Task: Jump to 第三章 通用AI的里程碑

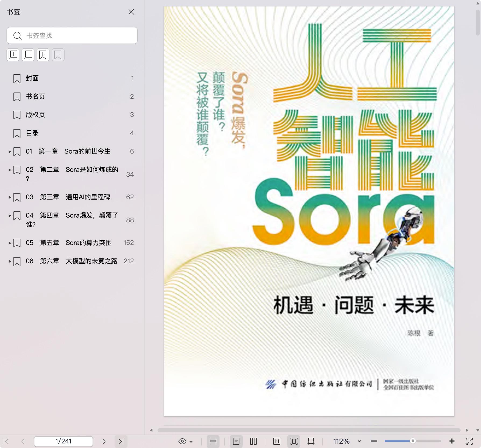Action: click(x=68, y=197)
